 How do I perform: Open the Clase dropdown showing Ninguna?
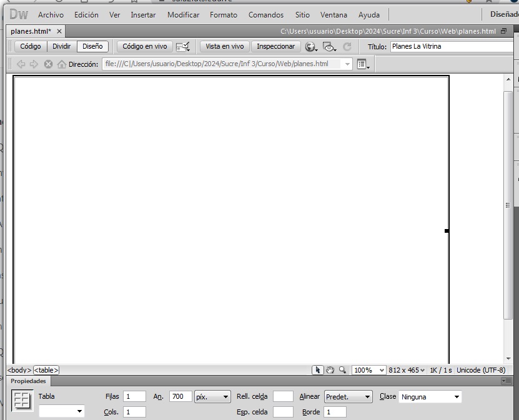pyautogui.click(x=430, y=397)
